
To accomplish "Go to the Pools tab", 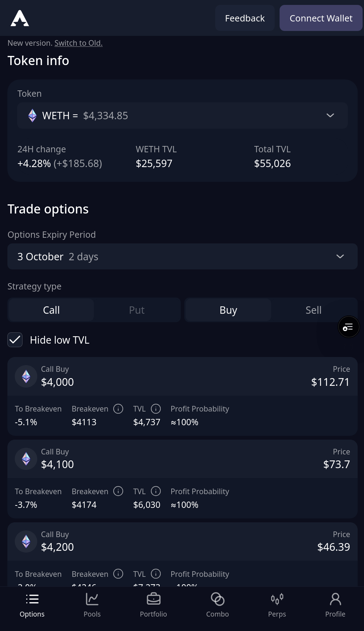I will 92,604.
